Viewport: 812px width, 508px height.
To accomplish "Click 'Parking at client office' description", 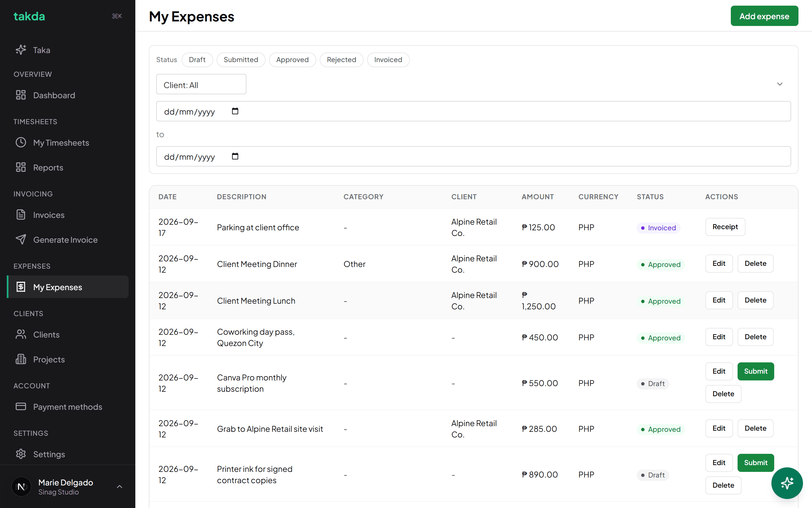I will [x=258, y=227].
